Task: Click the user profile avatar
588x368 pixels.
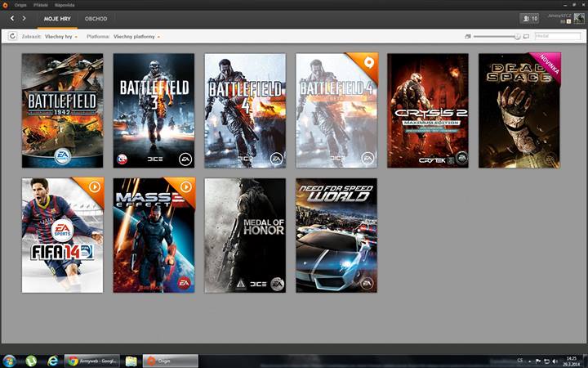Action: click(579, 18)
